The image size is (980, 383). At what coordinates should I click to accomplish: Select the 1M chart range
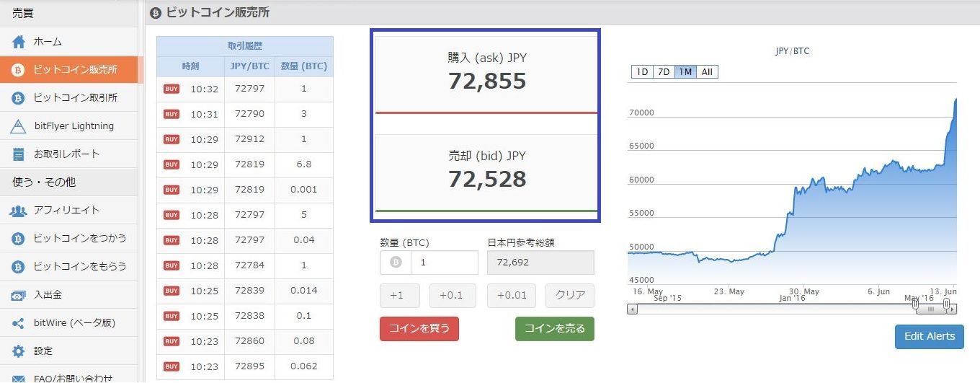685,72
